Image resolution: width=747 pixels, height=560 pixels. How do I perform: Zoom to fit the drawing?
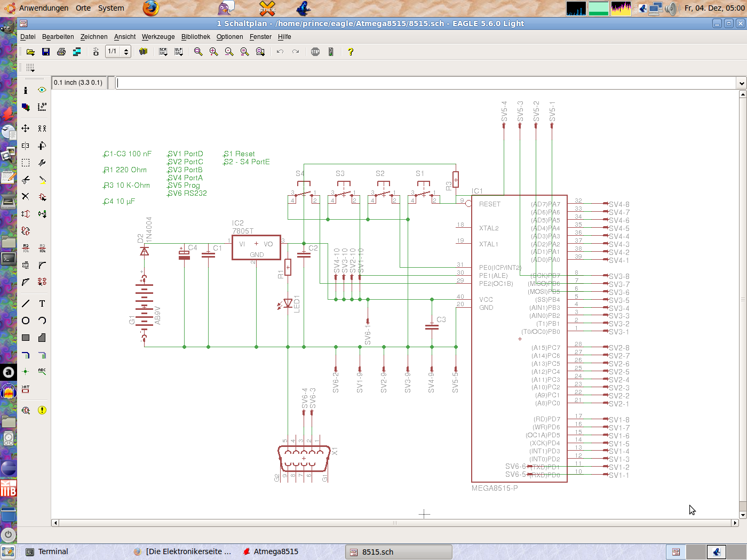198,52
